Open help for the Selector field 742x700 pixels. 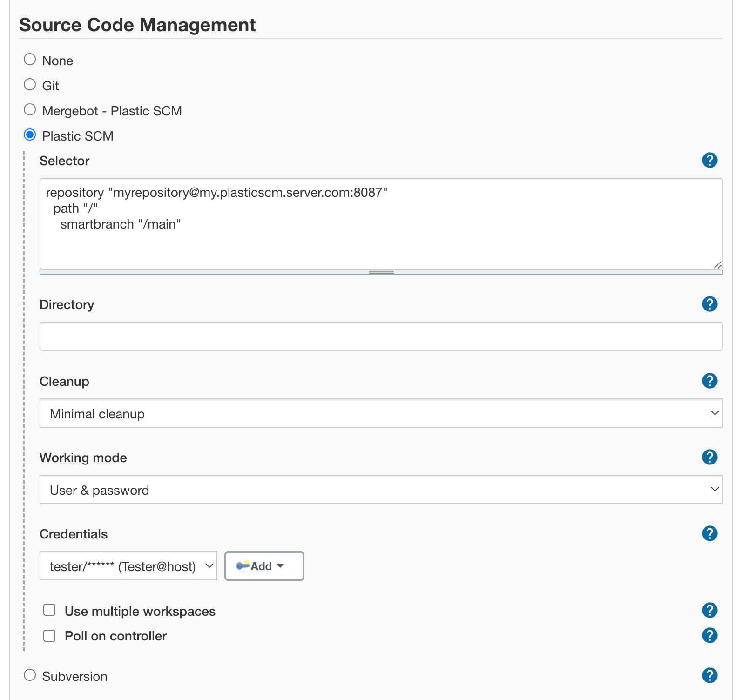[709, 160]
